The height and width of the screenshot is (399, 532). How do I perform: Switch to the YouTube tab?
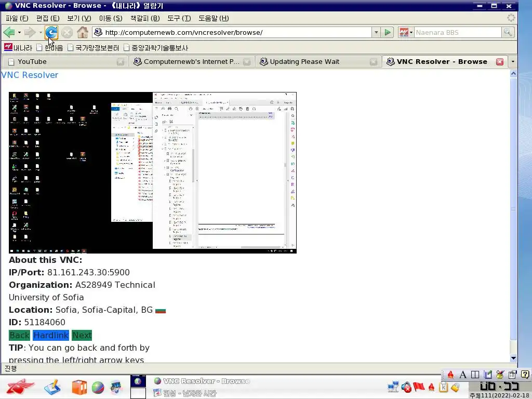coord(64,62)
